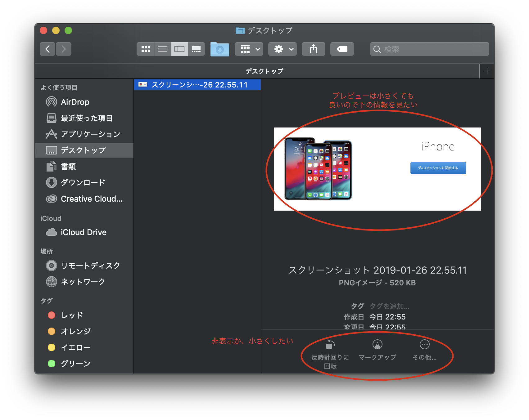Viewport: 529px width, 420px height.
Task: Select the デスクトップ tab
Action: 264,71
